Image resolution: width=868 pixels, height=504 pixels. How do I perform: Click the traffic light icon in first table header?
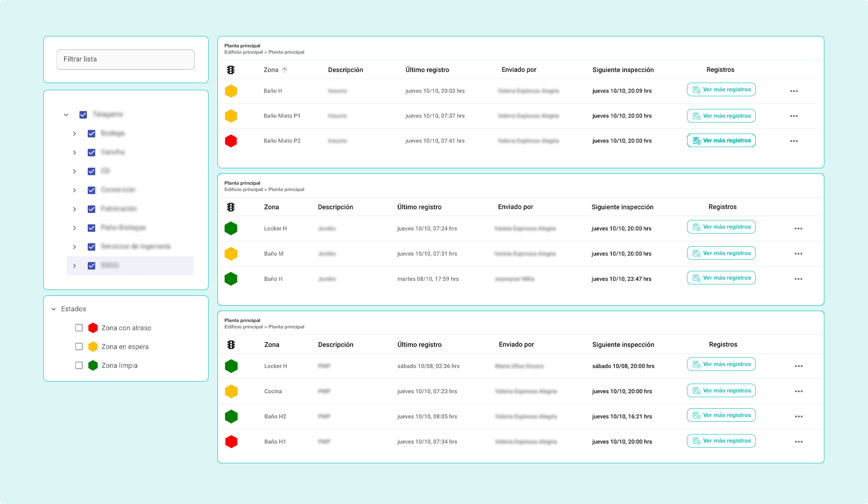(x=231, y=70)
